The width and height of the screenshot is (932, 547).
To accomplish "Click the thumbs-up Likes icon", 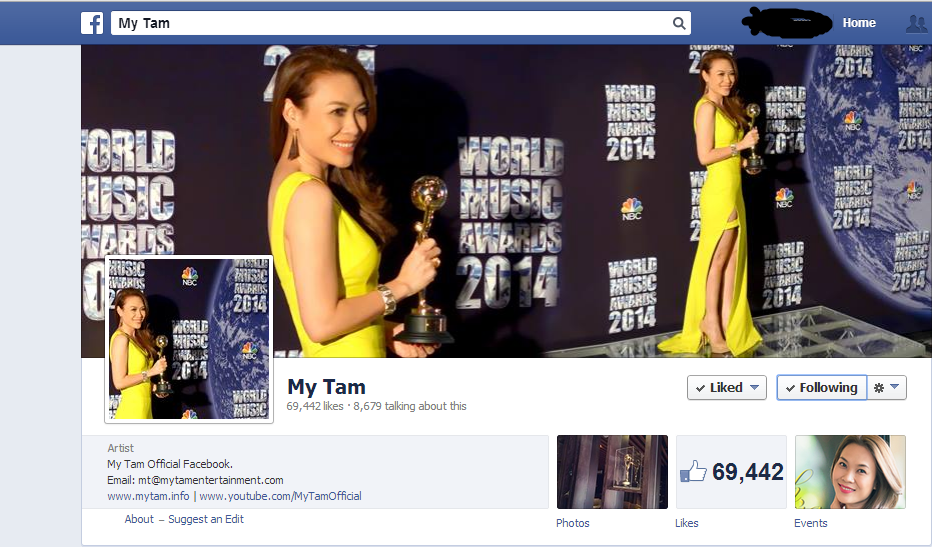I will tap(693, 472).
